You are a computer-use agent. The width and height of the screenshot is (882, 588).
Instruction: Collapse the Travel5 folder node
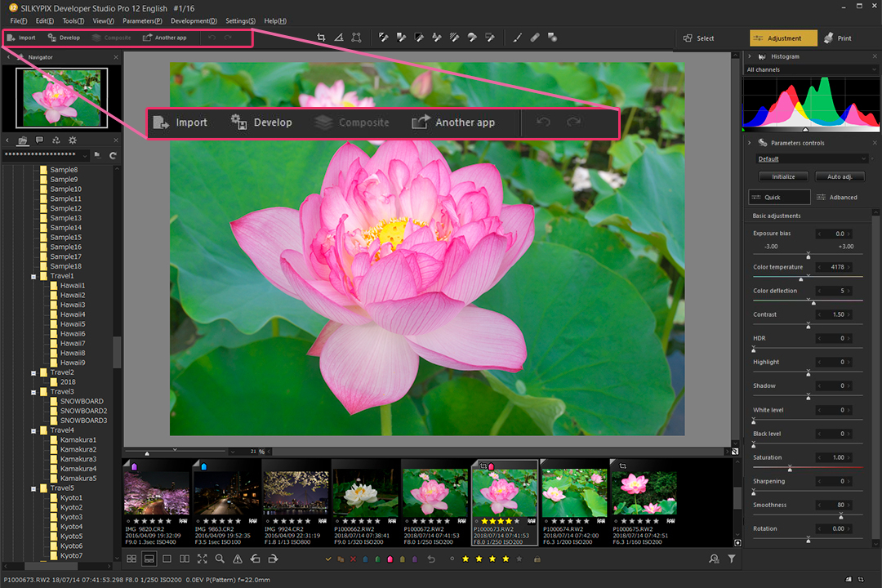point(33,488)
